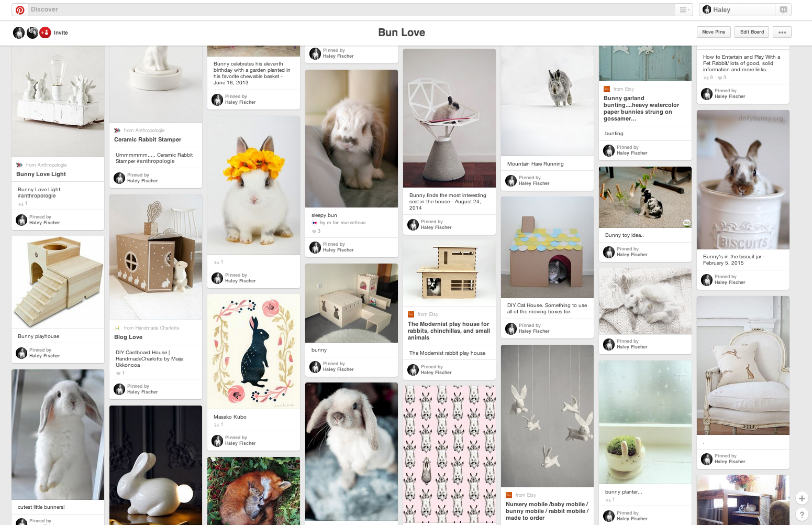The height and width of the screenshot is (525, 812).
Task: Open the rabbit pillow armchair pin image
Action: [743, 365]
